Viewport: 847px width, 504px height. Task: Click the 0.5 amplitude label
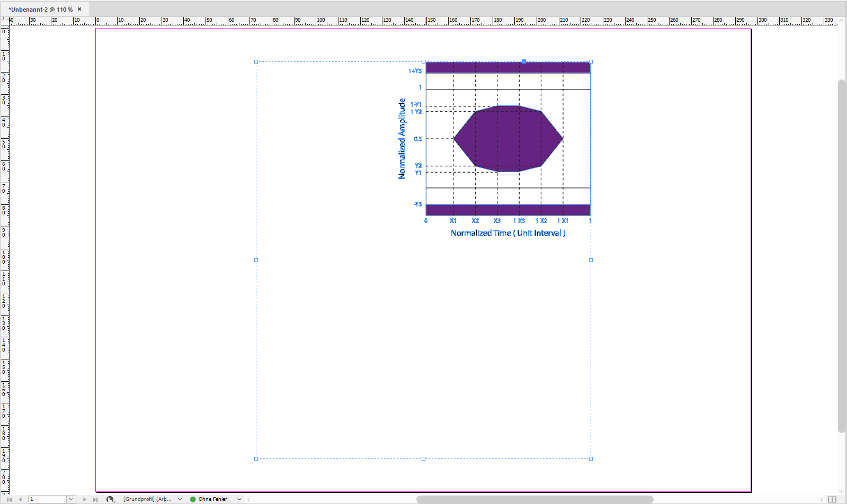pyautogui.click(x=418, y=139)
